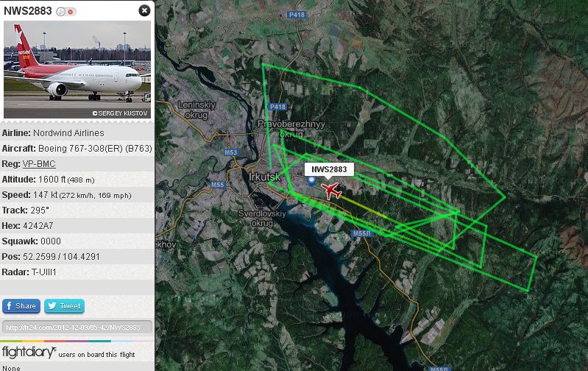
Task: Click the flightdiary logo
Action: (x=29, y=353)
